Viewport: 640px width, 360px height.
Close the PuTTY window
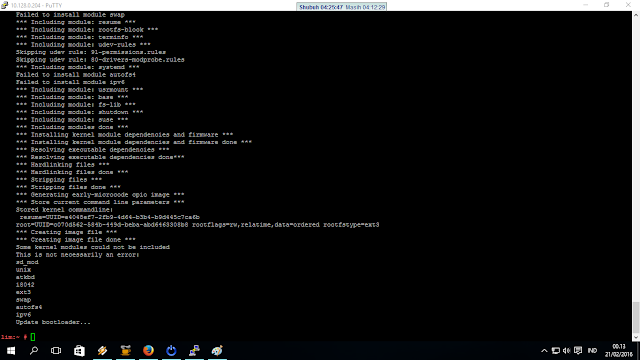coord(628,5)
